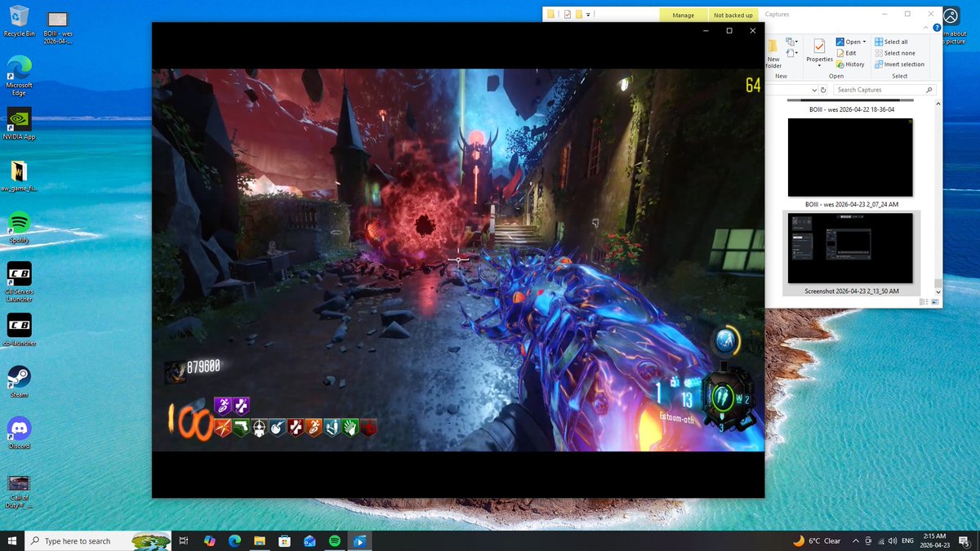Open network Wi-Fi tray icon
This screenshot has height=551, width=980.
[x=880, y=540]
